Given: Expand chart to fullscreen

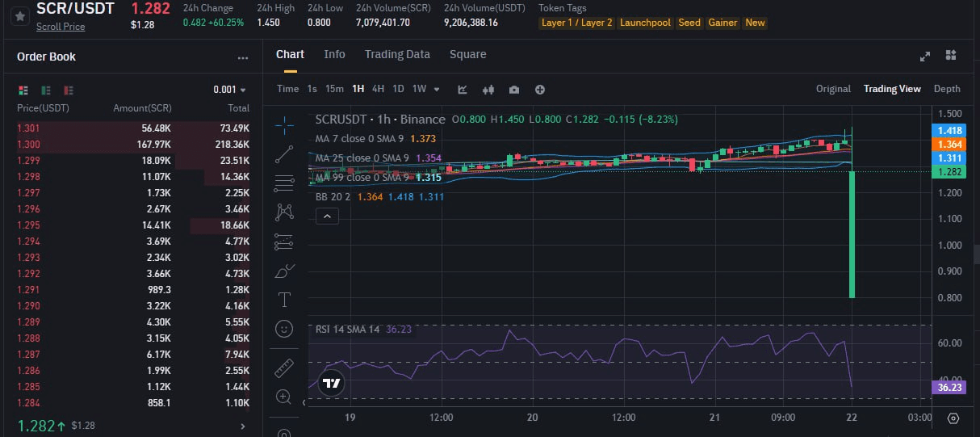Looking at the screenshot, I should [x=925, y=56].
